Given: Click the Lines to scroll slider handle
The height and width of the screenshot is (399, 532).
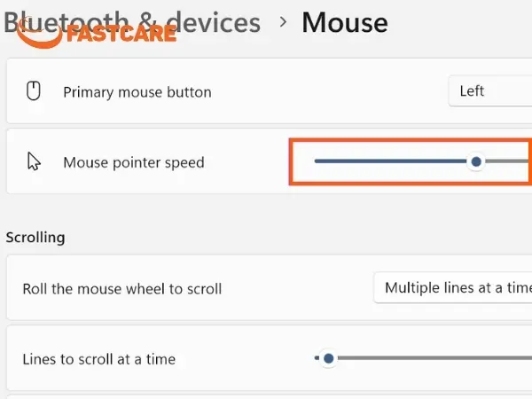Looking at the screenshot, I should click(328, 358).
